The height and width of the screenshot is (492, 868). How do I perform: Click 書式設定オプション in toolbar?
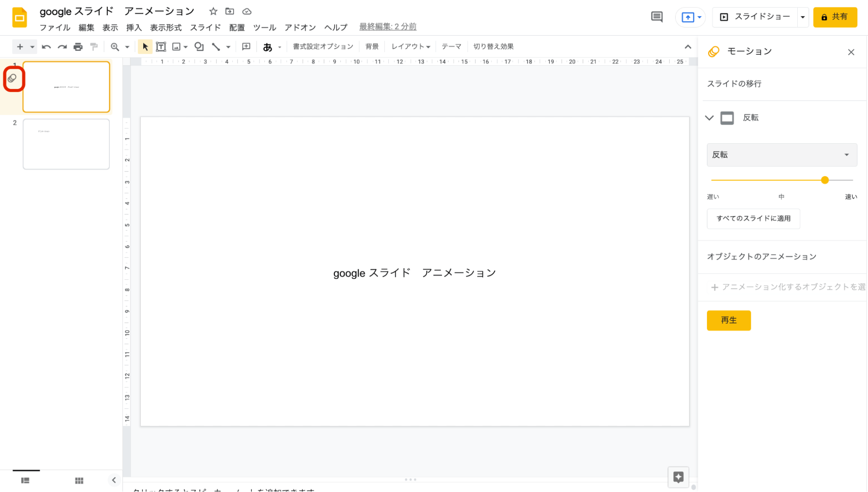tap(323, 46)
